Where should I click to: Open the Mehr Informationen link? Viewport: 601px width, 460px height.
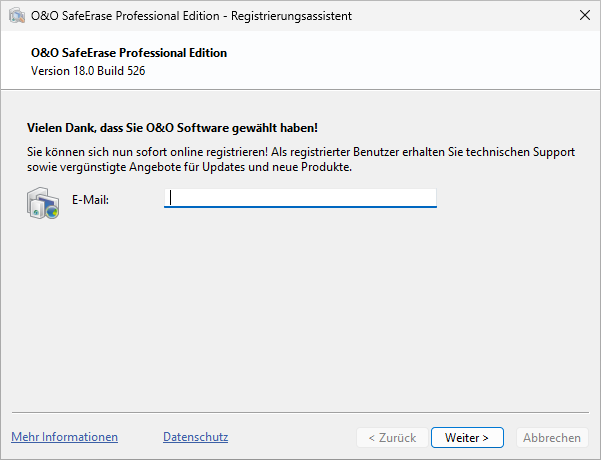click(x=64, y=437)
